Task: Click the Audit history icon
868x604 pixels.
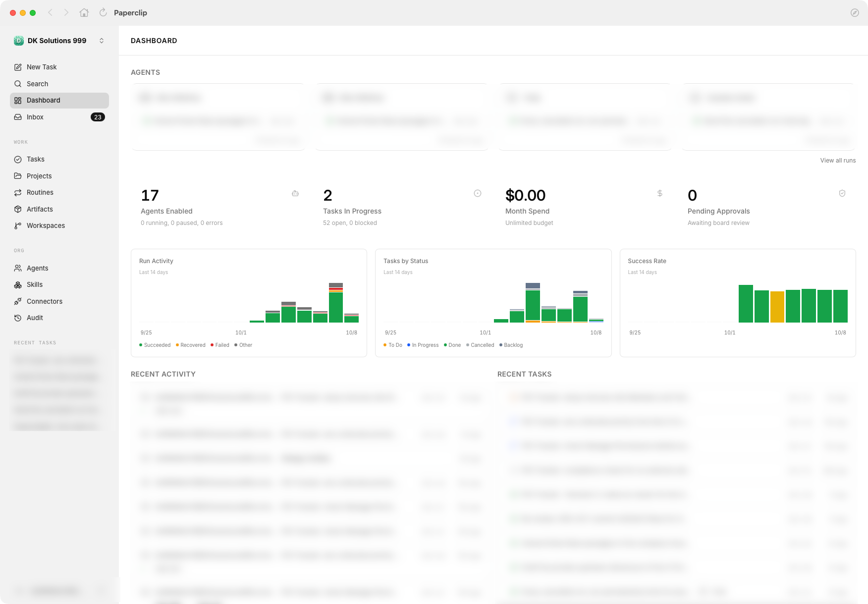Action: [18, 318]
